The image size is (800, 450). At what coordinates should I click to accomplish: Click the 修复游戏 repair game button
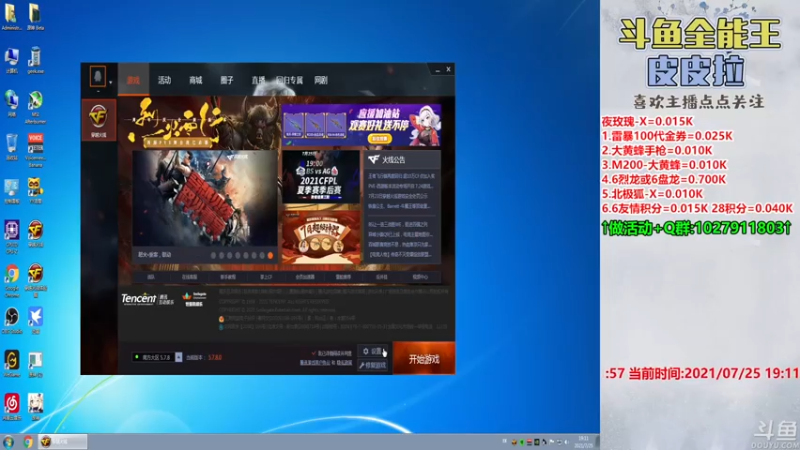(x=372, y=365)
